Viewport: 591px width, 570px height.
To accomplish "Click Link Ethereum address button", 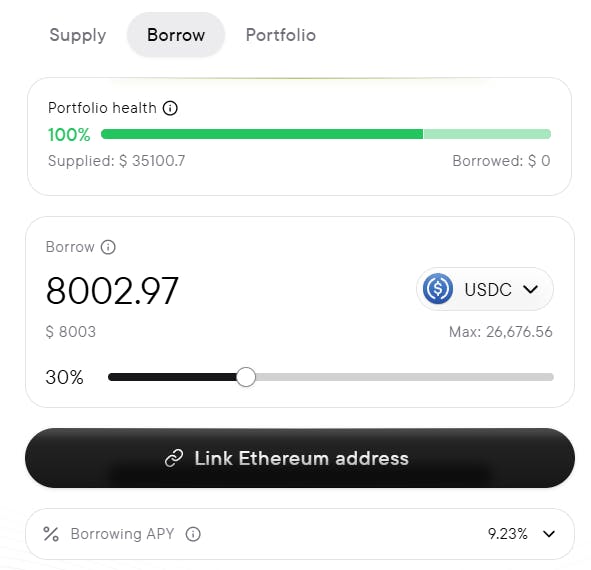I will point(300,458).
